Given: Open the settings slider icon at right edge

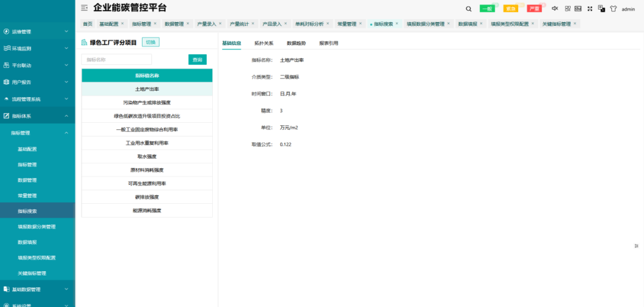Looking at the screenshot, I should 637,246.
